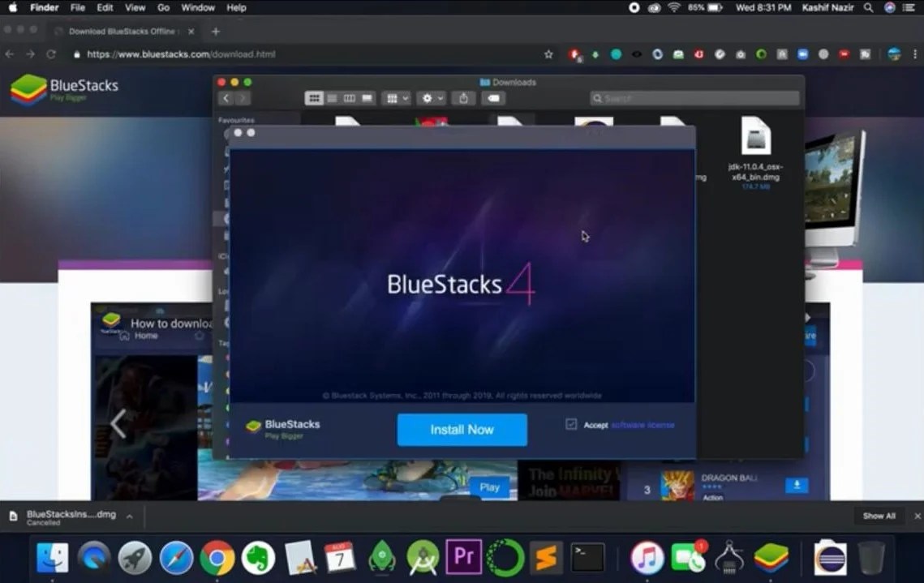
Task: Expand the BlueStacks dmg download options chevron
Action: coord(129,517)
